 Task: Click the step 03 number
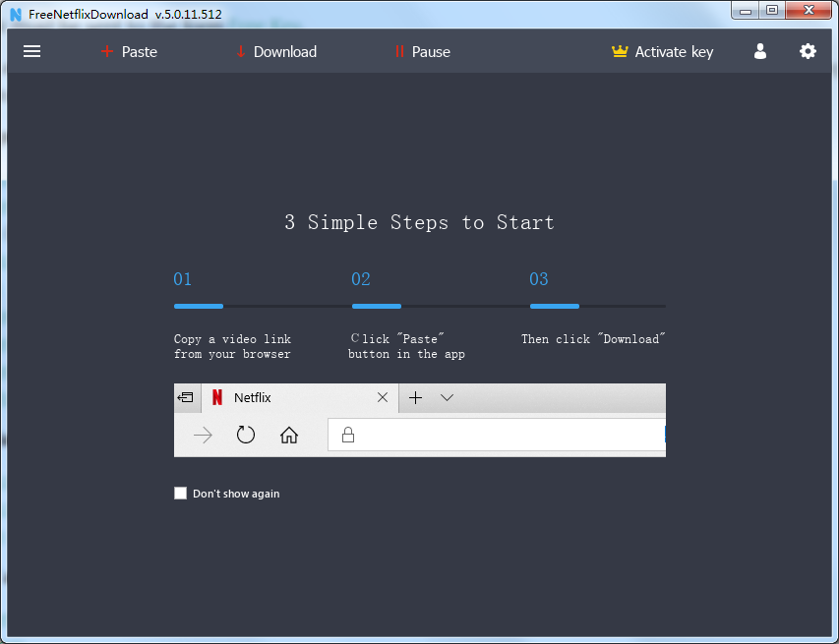click(x=539, y=278)
